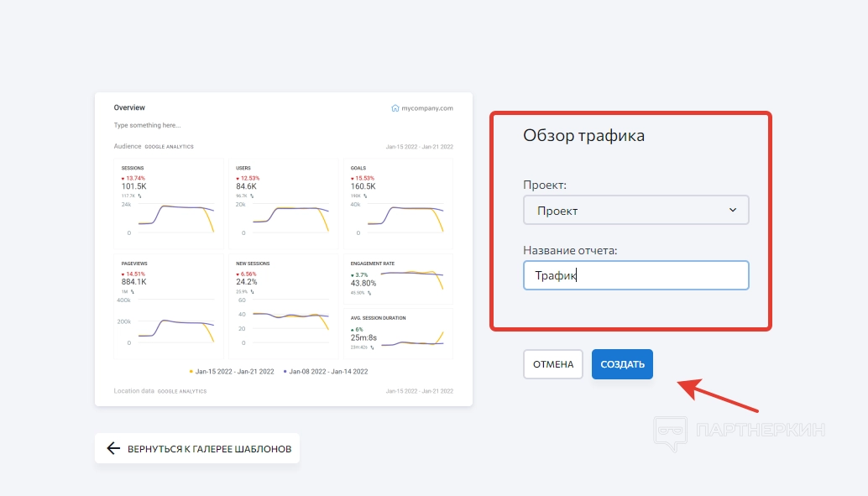Click the red down-triangle in Sessions card
Viewport: 868px width, 496px height.
click(x=123, y=178)
